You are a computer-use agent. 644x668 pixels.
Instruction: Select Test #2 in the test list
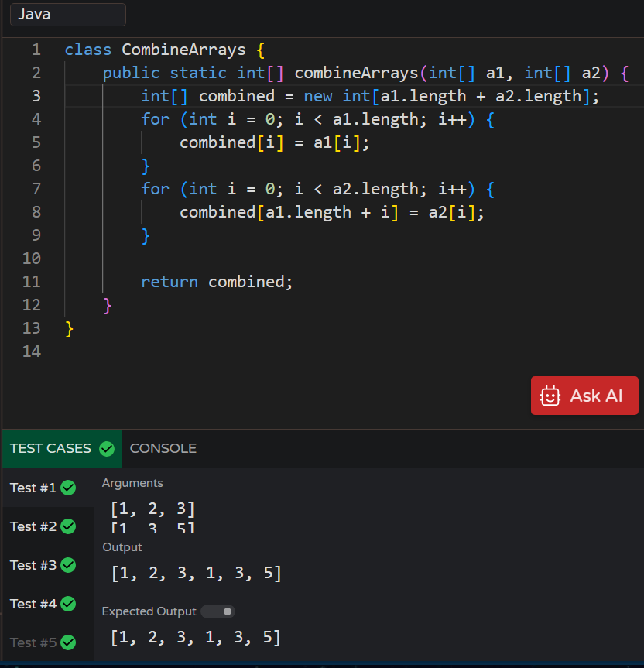33,526
